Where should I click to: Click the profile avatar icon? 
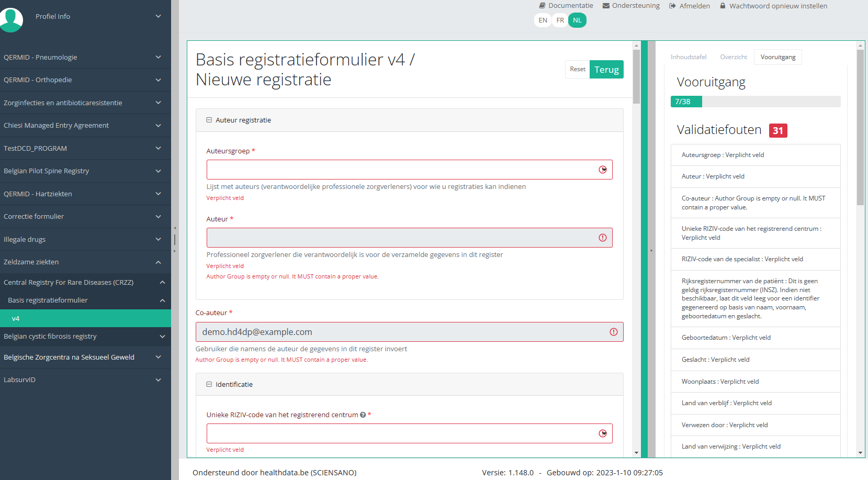(10, 19)
